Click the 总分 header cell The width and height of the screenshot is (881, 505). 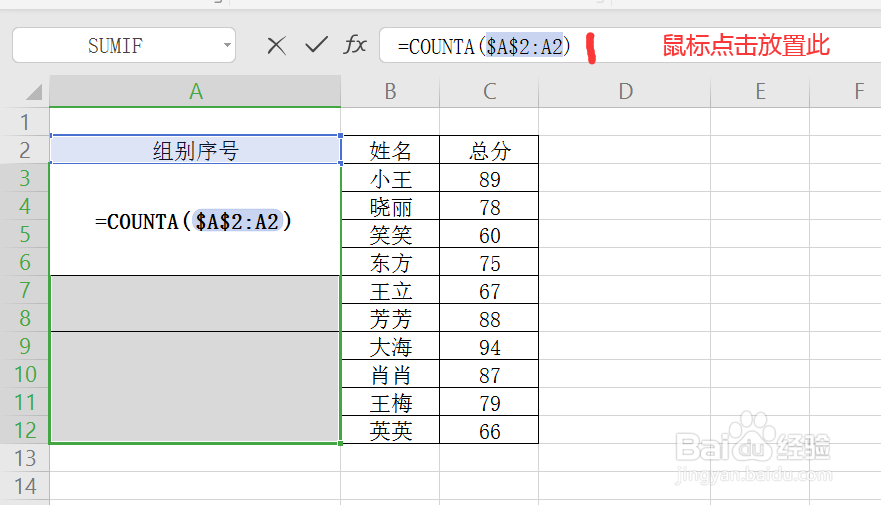[489, 151]
